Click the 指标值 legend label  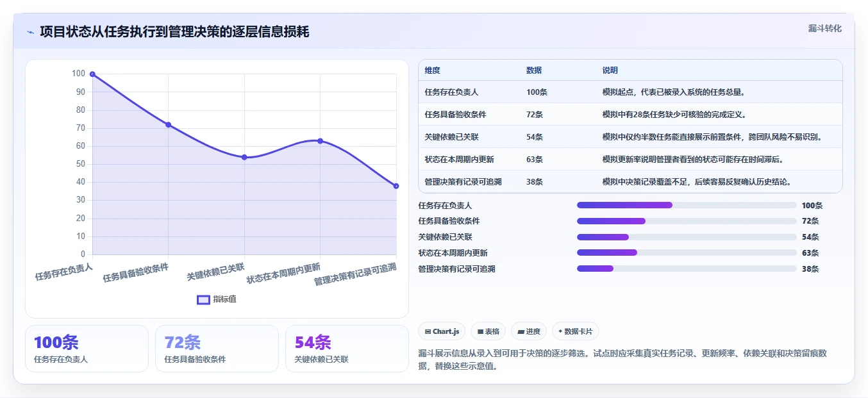coord(224,299)
